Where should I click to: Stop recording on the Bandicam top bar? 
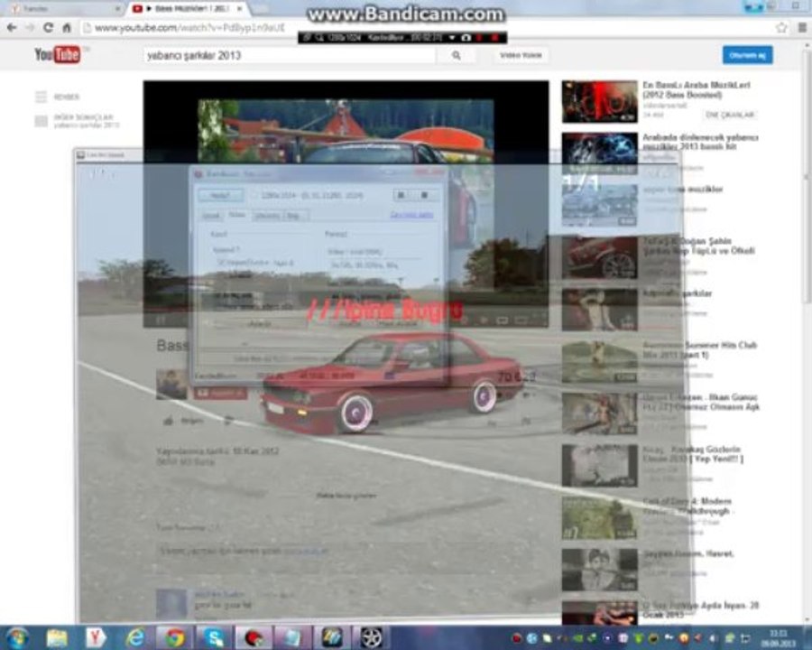(x=495, y=38)
